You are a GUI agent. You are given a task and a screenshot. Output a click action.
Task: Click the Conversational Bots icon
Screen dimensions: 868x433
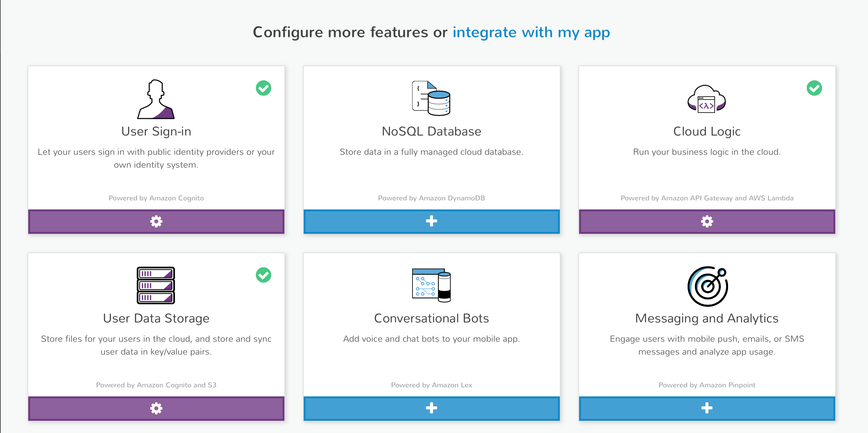[431, 285]
